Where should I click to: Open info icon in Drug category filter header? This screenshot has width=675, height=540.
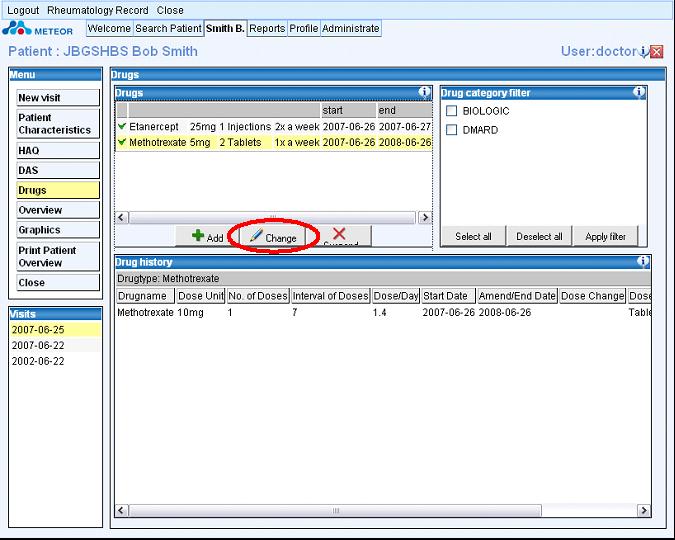(639, 92)
